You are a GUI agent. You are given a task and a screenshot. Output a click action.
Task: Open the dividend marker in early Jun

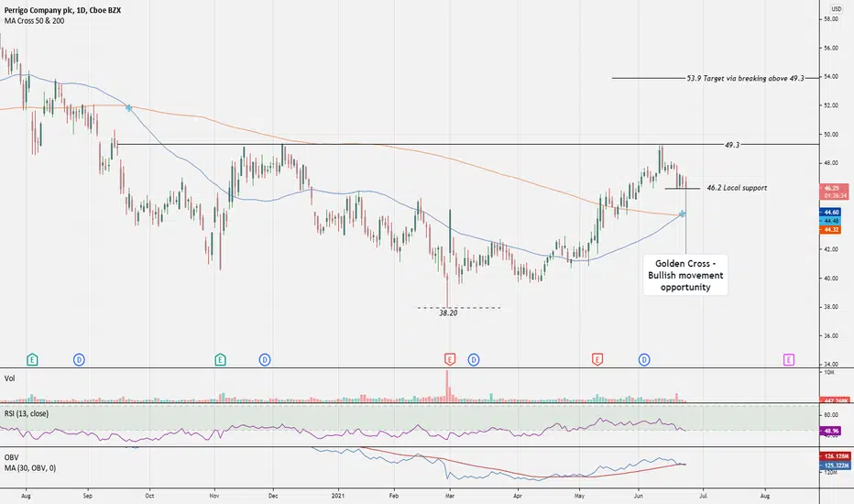[644, 359]
